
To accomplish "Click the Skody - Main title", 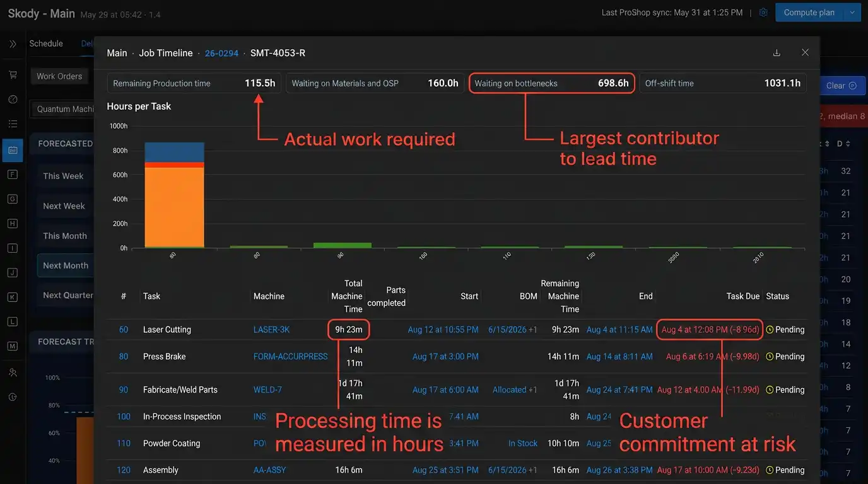I will pyautogui.click(x=42, y=13).
